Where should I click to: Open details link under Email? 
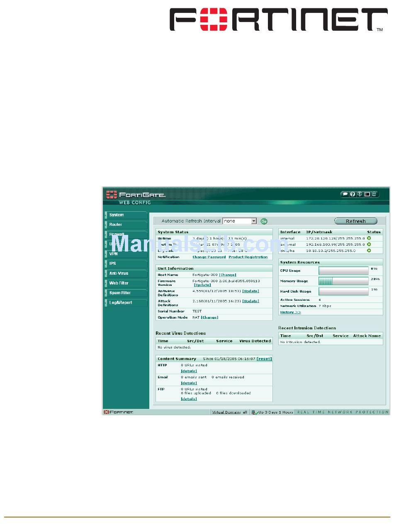click(189, 383)
